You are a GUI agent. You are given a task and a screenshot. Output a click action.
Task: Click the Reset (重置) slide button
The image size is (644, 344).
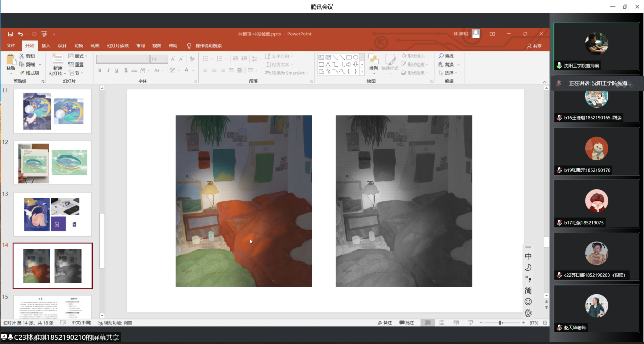pyautogui.click(x=76, y=65)
